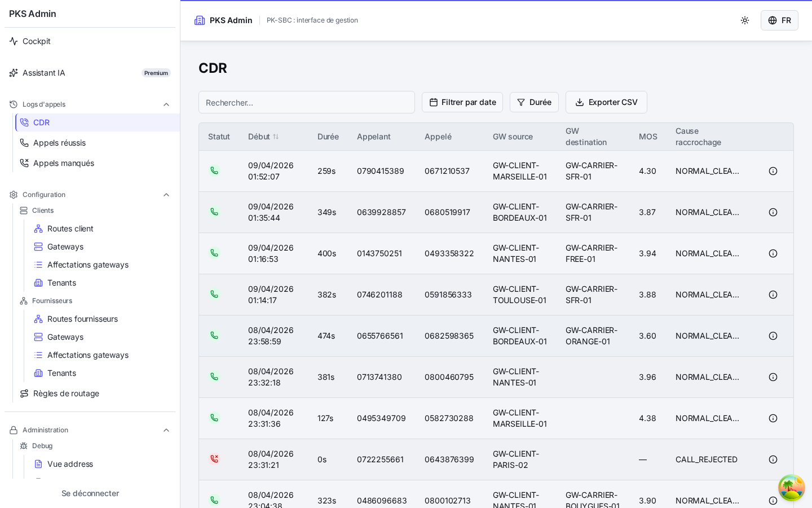Click the Cockpit activity icon in sidebar

pos(14,41)
